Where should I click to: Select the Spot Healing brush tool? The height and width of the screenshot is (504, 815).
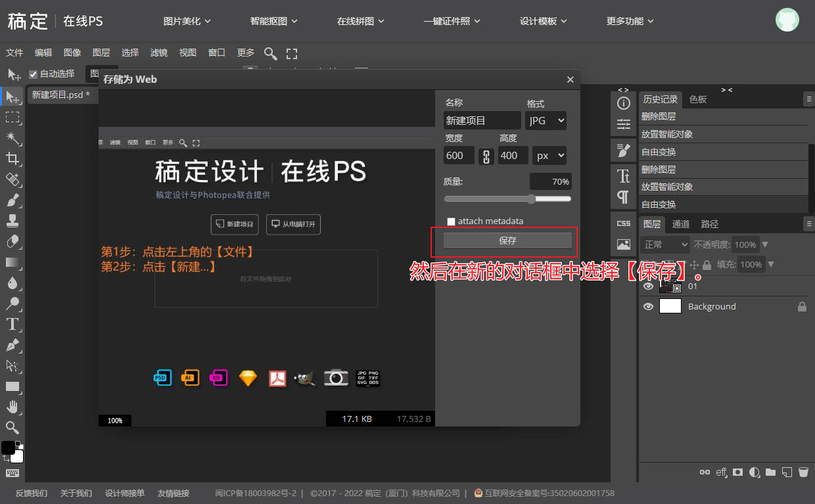click(x=12, y=179)
